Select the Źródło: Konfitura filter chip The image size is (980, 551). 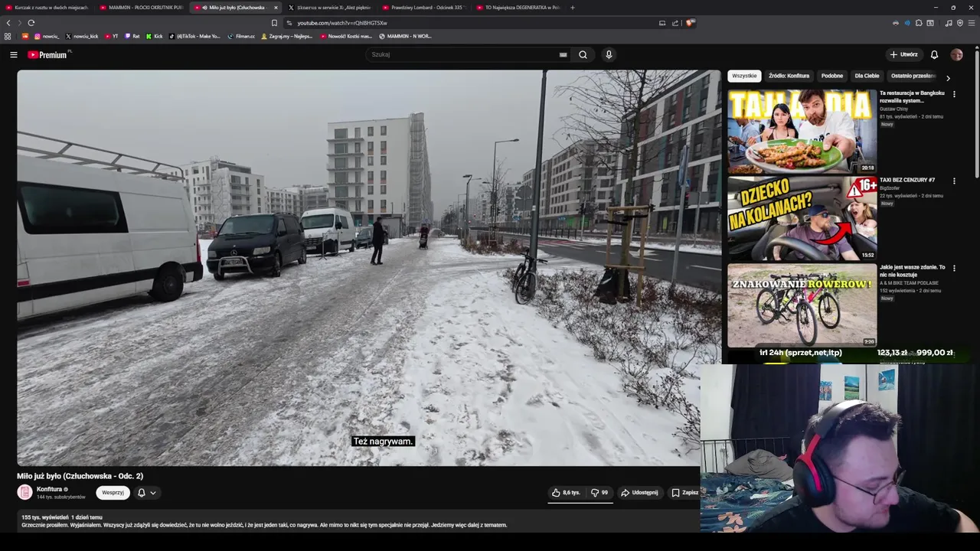(x=789, y=76)
